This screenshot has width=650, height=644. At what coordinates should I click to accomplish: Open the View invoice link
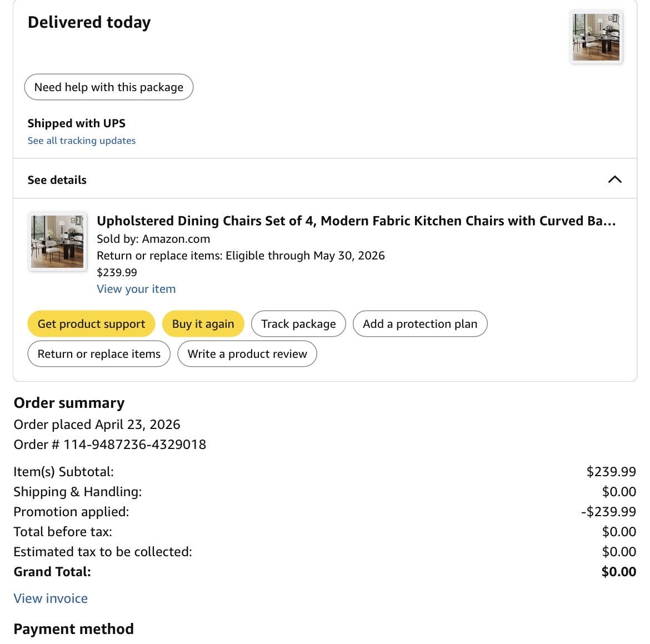51,598
